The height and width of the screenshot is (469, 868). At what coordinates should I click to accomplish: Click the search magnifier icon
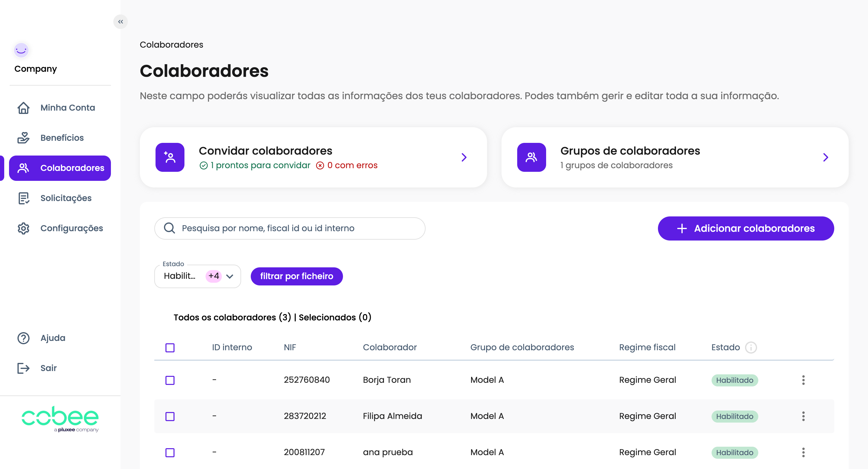tap(169, 228)
